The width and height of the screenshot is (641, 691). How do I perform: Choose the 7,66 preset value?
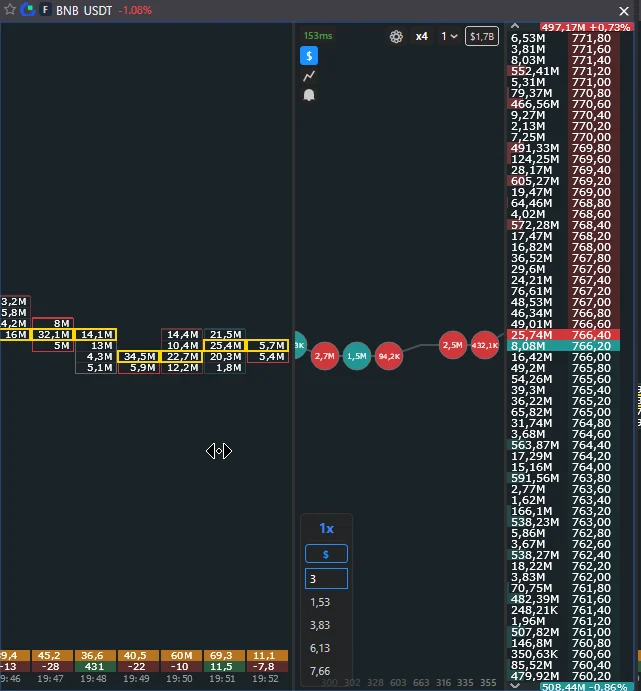coord(320,671)
